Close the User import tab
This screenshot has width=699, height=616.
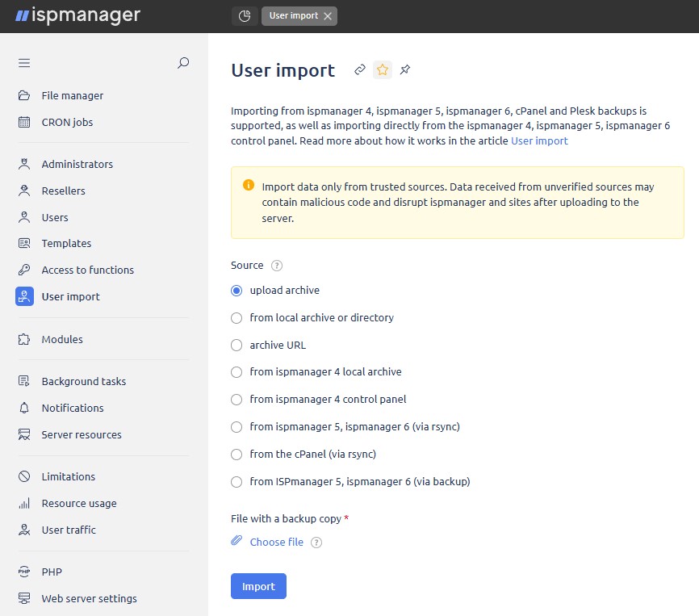[x=328, y=16]
